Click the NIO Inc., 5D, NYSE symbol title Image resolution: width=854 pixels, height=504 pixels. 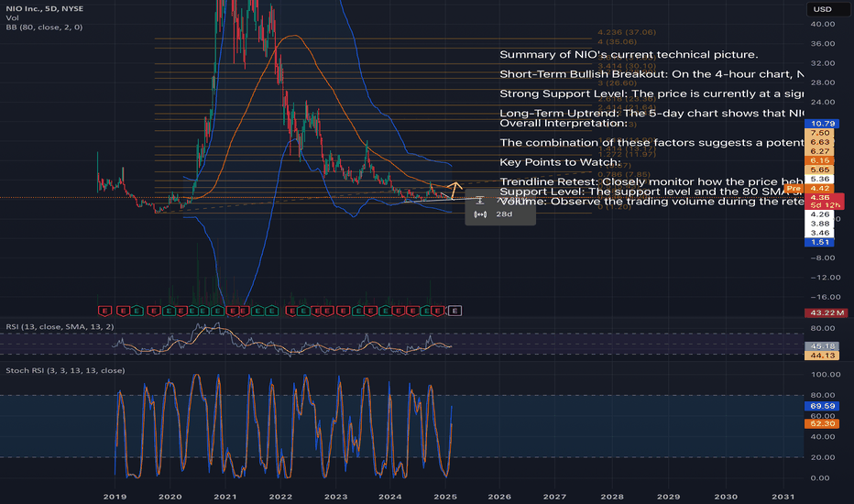click(45, 9)
